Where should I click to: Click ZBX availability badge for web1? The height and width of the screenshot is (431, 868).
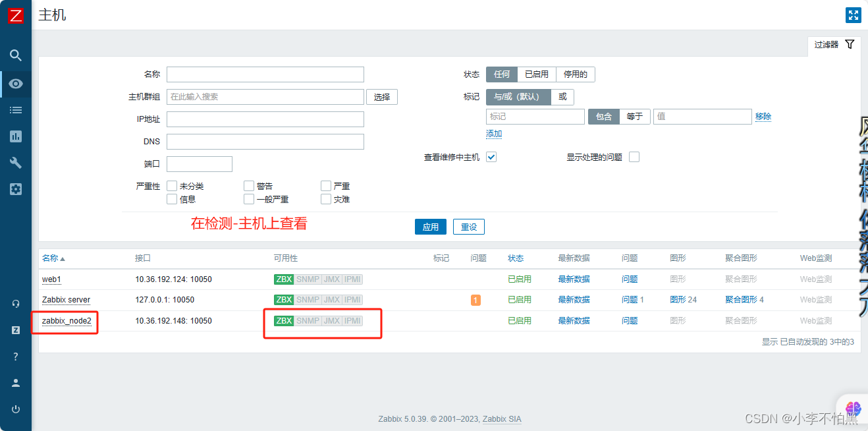tap(284, 279)
